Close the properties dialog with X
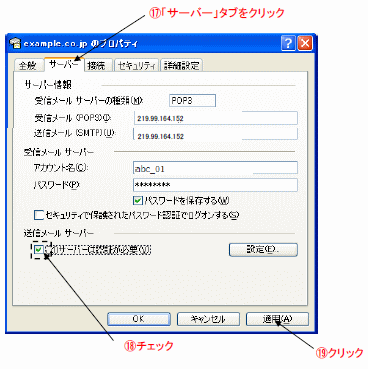Screen dimensions: 368x369 (x=305, y=43)
